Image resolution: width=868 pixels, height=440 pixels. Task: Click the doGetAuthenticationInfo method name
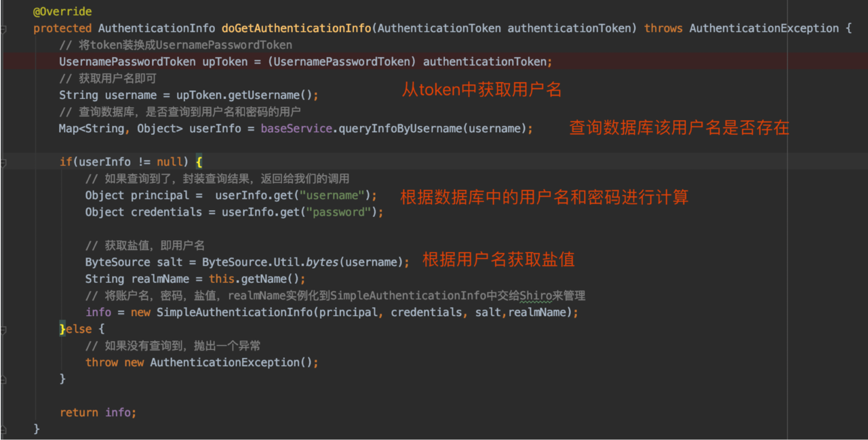pyautogui.click(x=296, y=28)
